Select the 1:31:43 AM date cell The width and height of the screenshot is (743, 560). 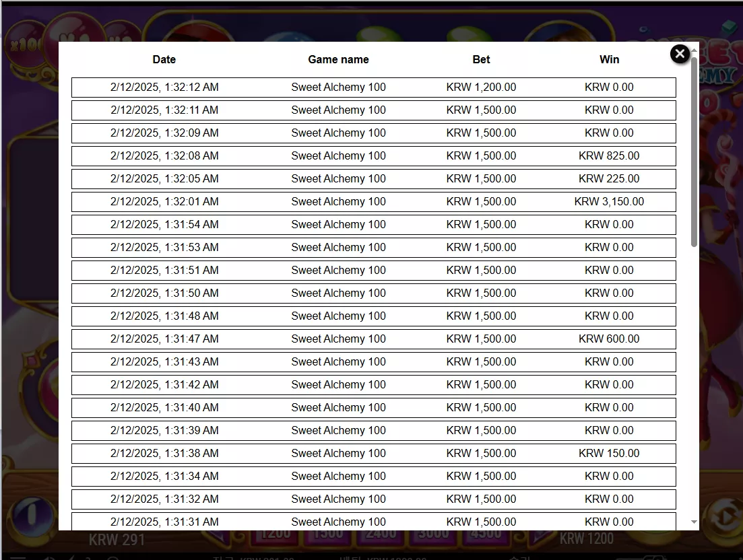[164, 361]
